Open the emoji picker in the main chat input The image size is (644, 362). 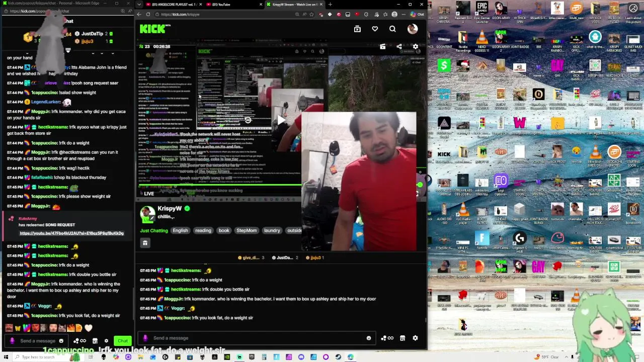(x=368, y=338)
